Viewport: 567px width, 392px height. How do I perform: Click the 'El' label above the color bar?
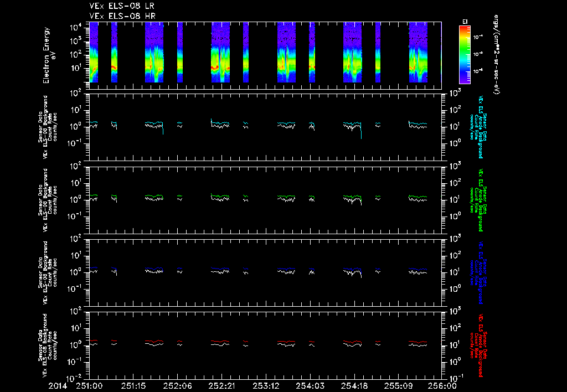coord(465,22)
